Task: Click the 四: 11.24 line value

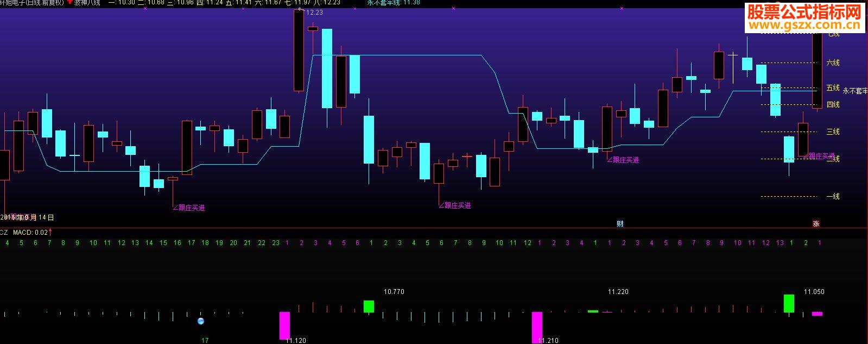Action: point(209,3)
